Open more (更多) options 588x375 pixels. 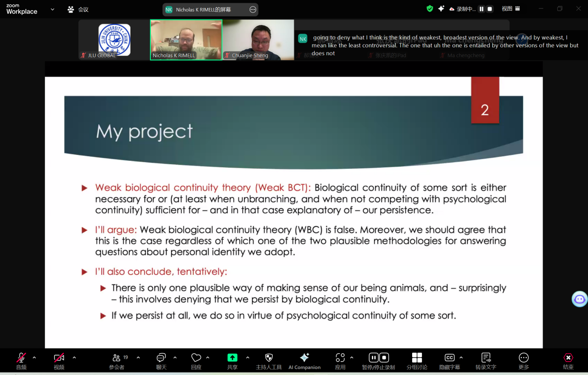tap(523, 361)
